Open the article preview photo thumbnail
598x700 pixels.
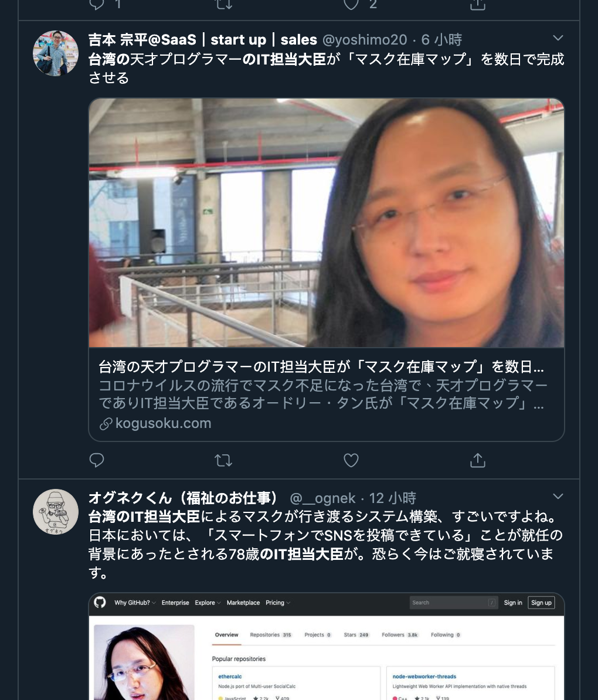[327, 223]
